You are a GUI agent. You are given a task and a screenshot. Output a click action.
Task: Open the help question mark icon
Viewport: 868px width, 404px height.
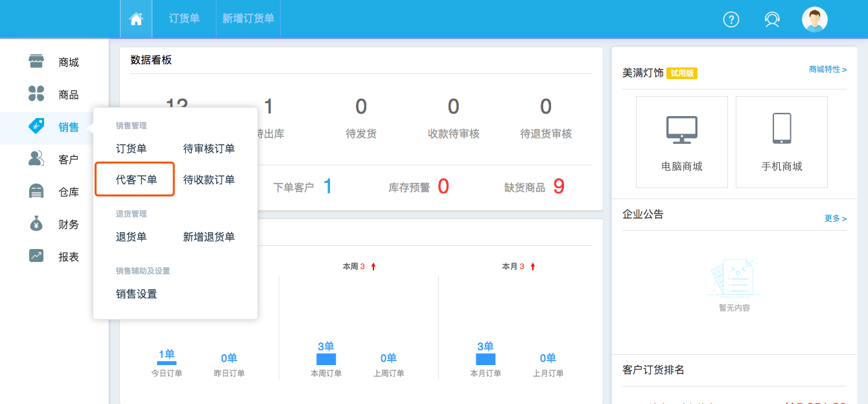tap(731, 19)
